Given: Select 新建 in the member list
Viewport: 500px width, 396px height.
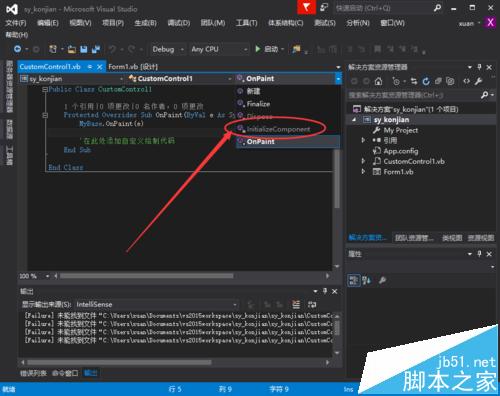Looking at the screenshot, I should click(x=288, y=91).
